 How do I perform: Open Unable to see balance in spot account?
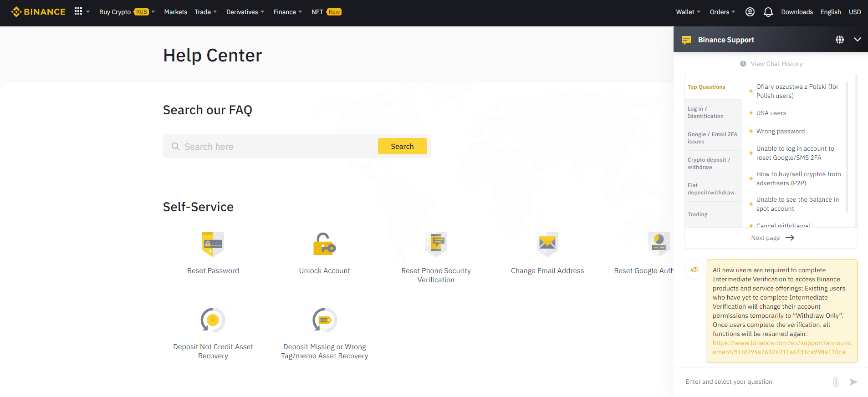coord(797,204)
